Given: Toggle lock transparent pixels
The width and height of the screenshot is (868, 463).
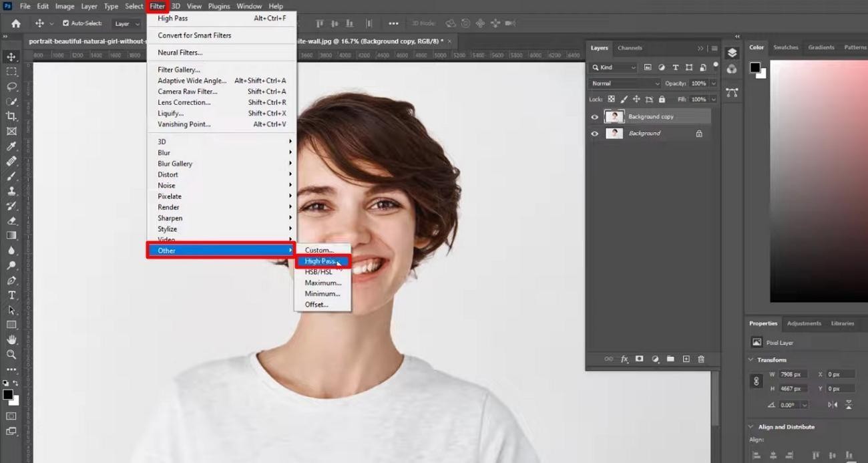Looking at the screenshot, I should click(611, 100).
